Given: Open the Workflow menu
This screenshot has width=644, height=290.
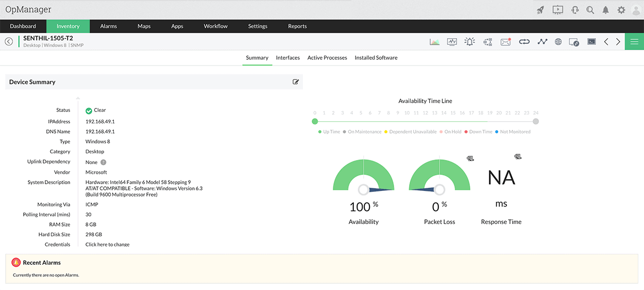Looking at the screenshot, I should click(x=216, y=26).
